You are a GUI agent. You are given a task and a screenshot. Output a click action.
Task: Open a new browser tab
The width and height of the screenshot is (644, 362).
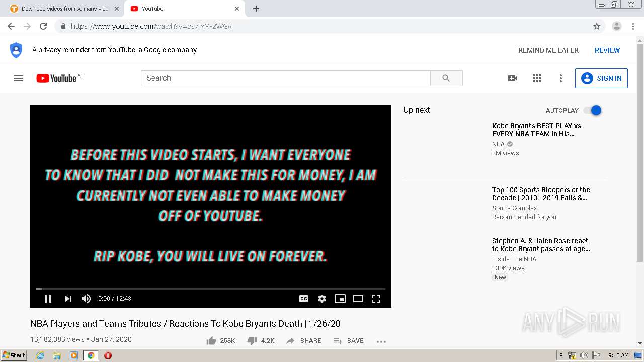click(256, 9)
